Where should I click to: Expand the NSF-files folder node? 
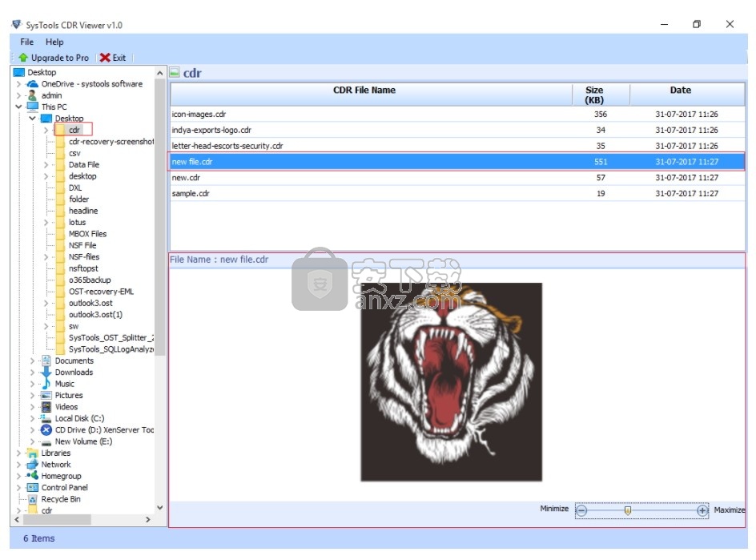tap(46, 257)
